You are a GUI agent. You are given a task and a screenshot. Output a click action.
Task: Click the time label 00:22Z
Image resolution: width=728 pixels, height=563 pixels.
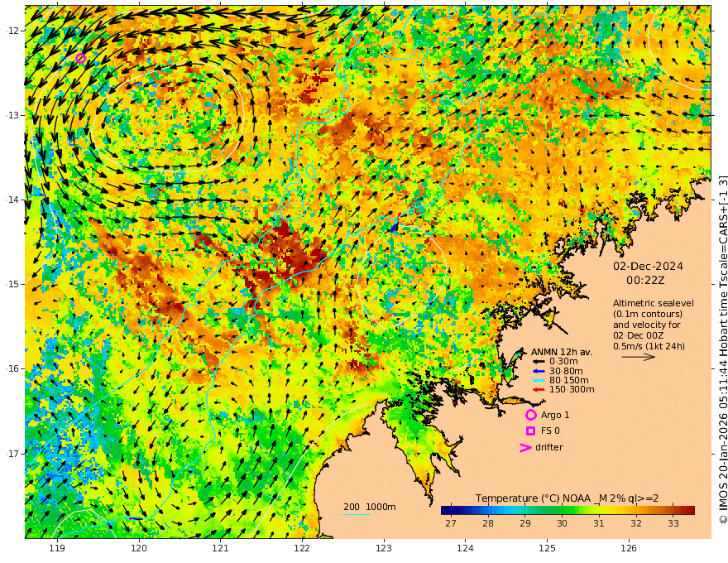point(645,281)
